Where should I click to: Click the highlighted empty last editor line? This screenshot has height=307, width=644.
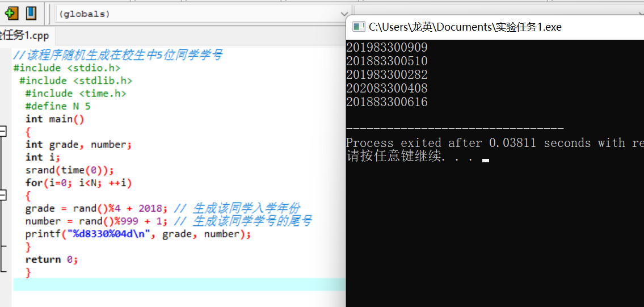point(179,284)
